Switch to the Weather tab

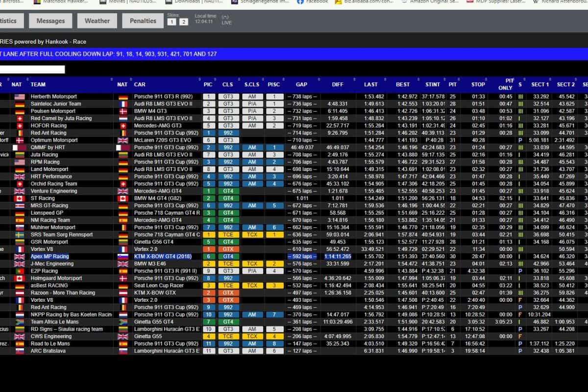point(97,21)
